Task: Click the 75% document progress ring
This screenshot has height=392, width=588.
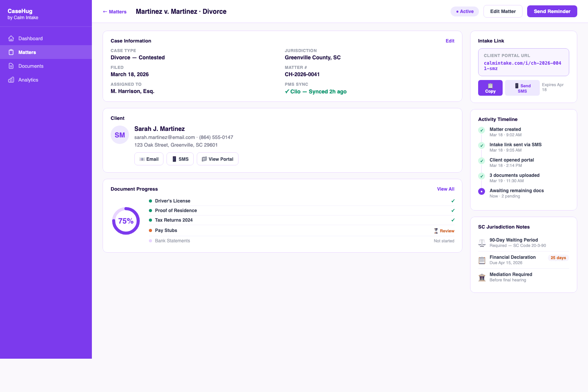Action: pos(126,221)
